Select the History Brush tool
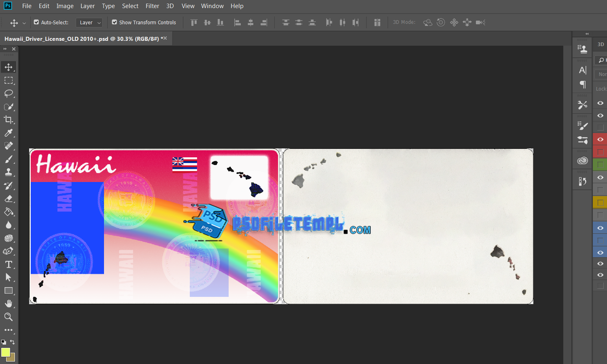Screen dimensions: 607x364 (9, 185)
